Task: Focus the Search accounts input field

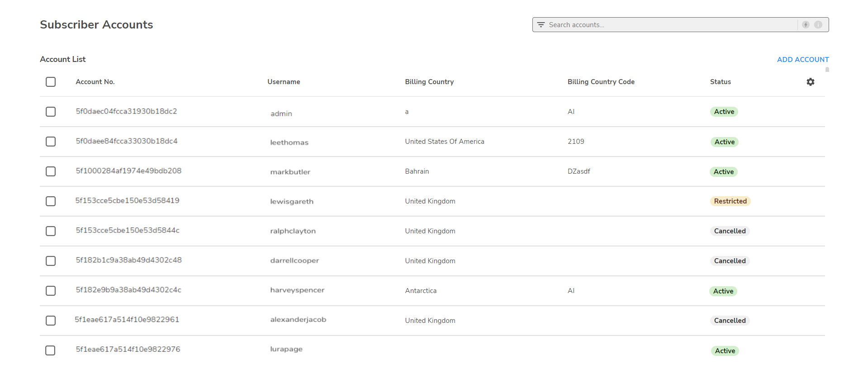Action: [x=669, y=25]
